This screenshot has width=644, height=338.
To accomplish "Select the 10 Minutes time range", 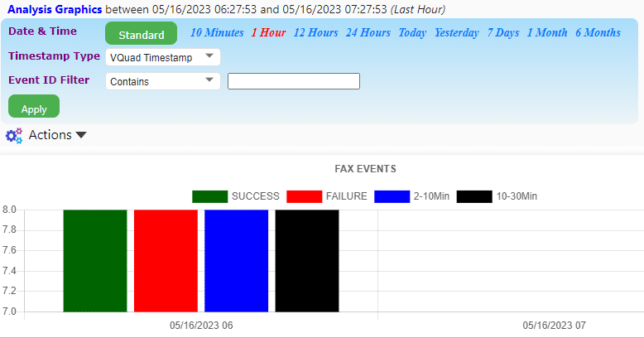I will 217,33.
